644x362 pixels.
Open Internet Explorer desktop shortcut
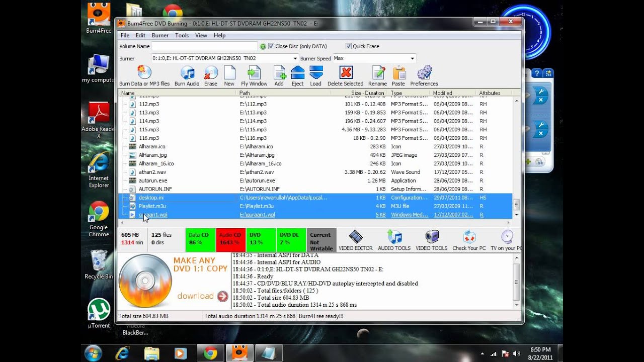click(x=99, y=170)
